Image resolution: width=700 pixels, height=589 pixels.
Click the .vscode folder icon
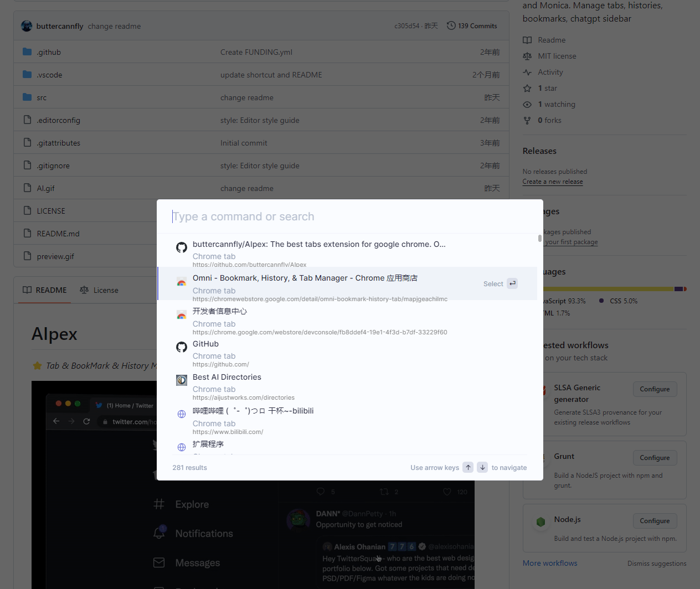[x=27, y=75]
